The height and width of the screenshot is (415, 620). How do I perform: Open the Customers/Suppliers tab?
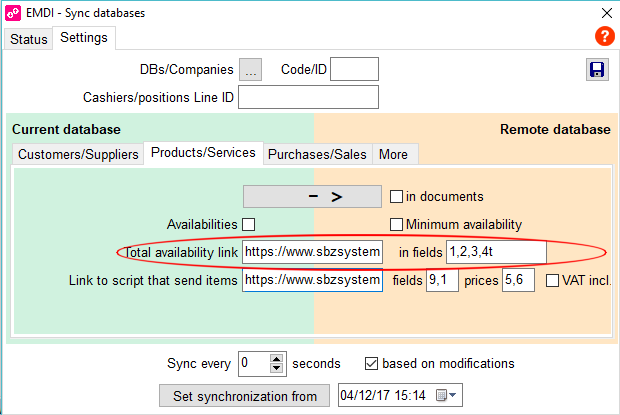click(x=78, y=154)
